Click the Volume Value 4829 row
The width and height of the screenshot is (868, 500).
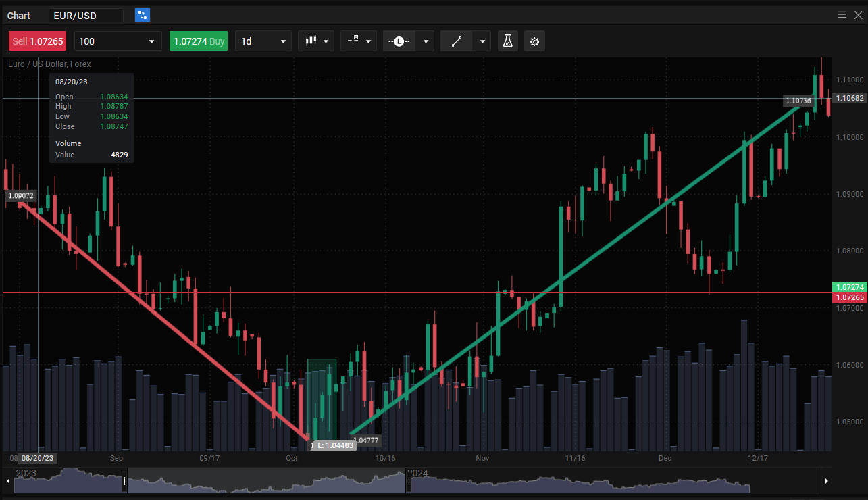point(91,155)
